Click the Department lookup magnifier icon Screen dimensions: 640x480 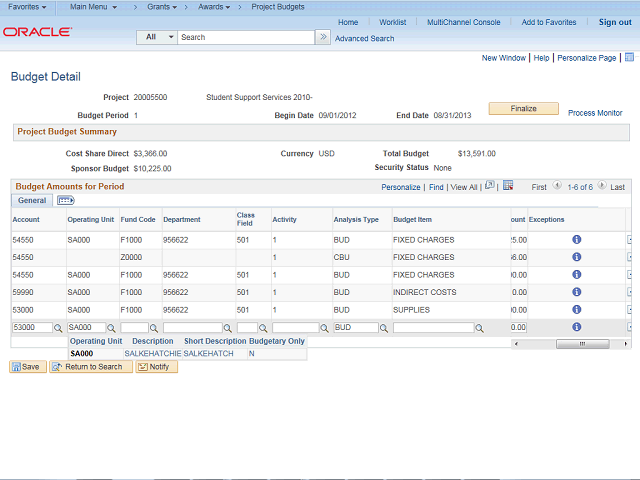click(x=228, y=328)
